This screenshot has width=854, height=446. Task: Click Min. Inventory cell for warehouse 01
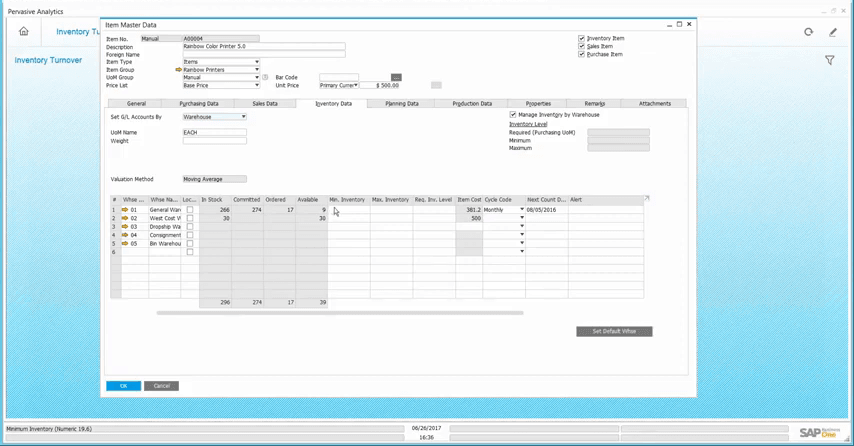pyautogui.click(x=349, y=210)
